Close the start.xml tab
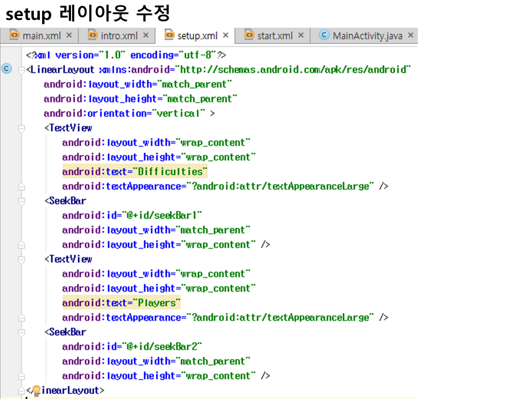Screen dimensions: 532x399 coord(301,35)
